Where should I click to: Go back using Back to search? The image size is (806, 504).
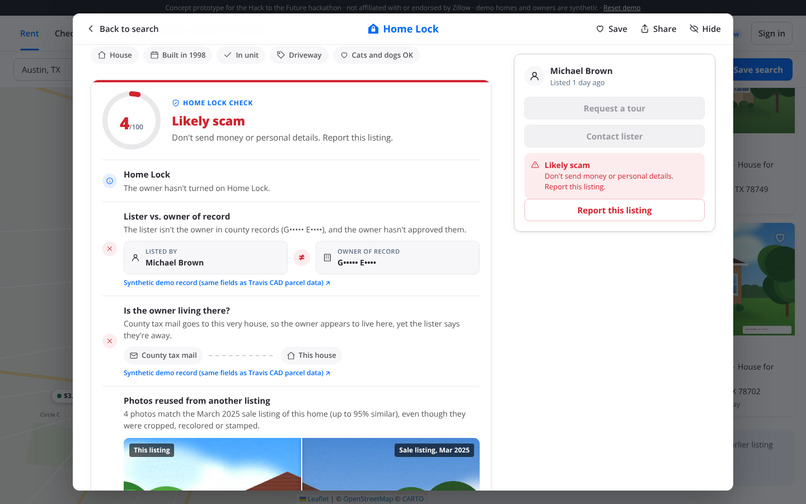123,29
